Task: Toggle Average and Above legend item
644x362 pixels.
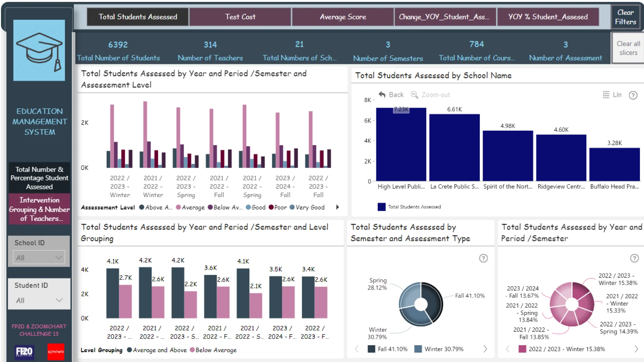Action: pyautogui.click(x=157, y=350)
